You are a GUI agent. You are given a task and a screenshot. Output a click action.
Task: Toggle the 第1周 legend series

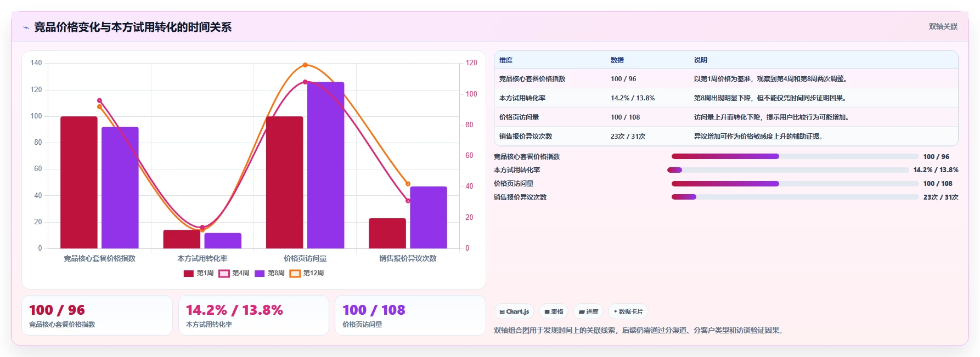click(x=199, y=273)
